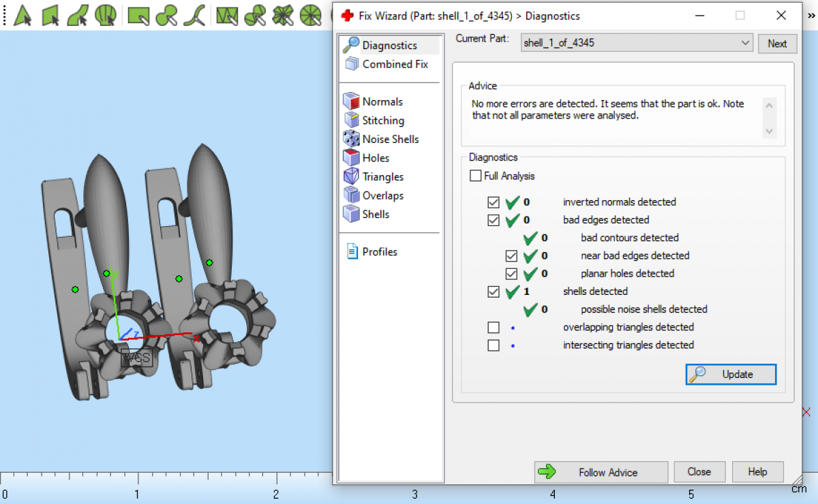Go to the Overlaps fix page
The image size is (818, 504).
tap(382, 195)
